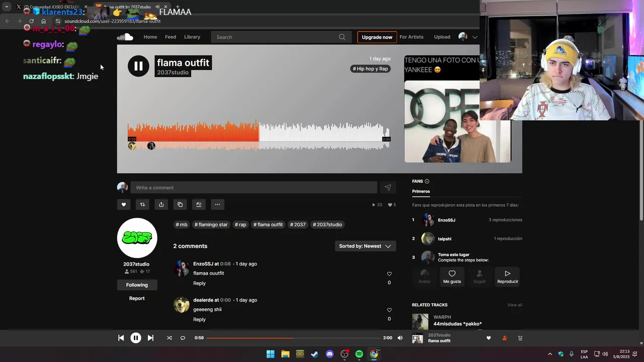644x362 pixels.
Task: Click the first commenter avatar on the waveform
Action: (132, 146)
